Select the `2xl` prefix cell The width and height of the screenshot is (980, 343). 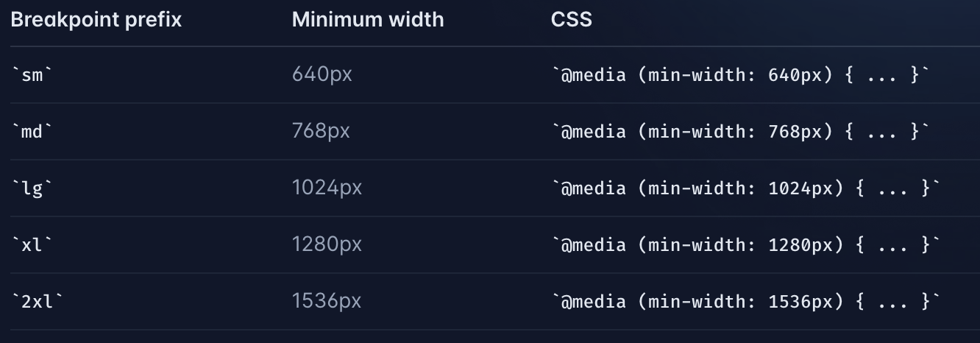(38, 302)
